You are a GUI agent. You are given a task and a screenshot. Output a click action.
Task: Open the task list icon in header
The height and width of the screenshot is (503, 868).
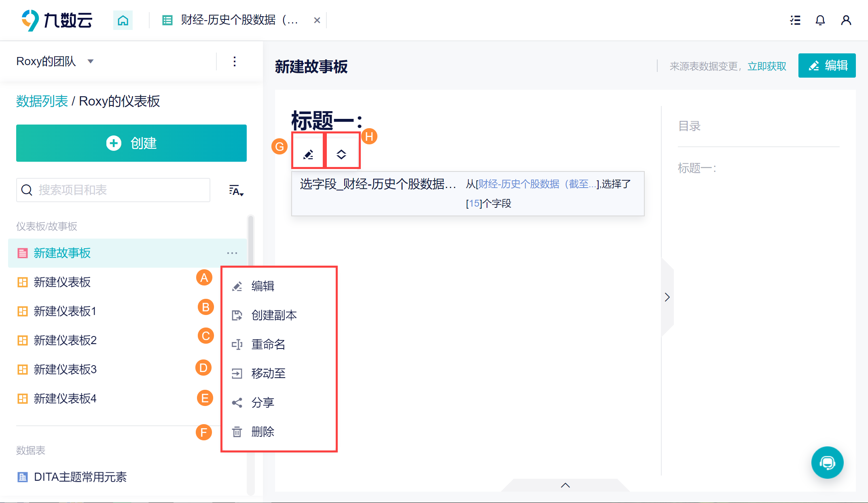coord(795,20)
